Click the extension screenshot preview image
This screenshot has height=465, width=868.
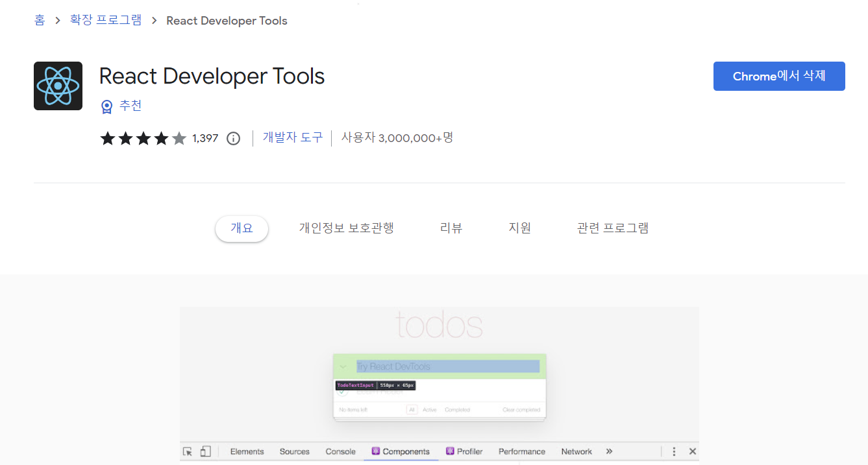[440, 386]
